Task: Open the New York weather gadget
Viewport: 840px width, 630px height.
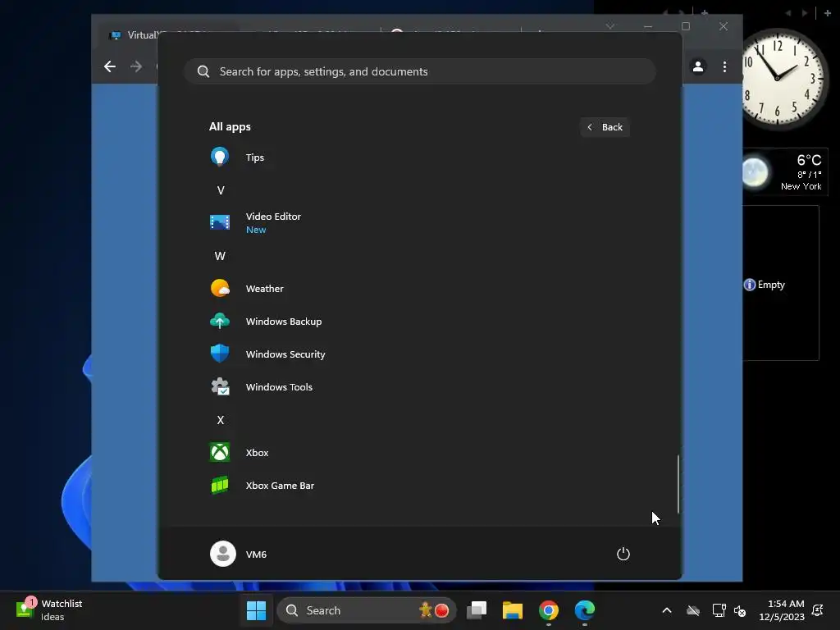Action: click(785, 172)
